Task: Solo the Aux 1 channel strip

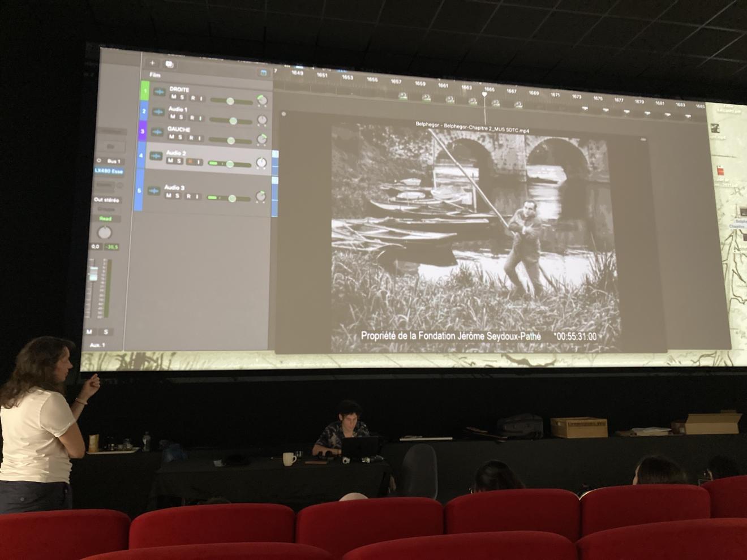Action: click(105, 332)
